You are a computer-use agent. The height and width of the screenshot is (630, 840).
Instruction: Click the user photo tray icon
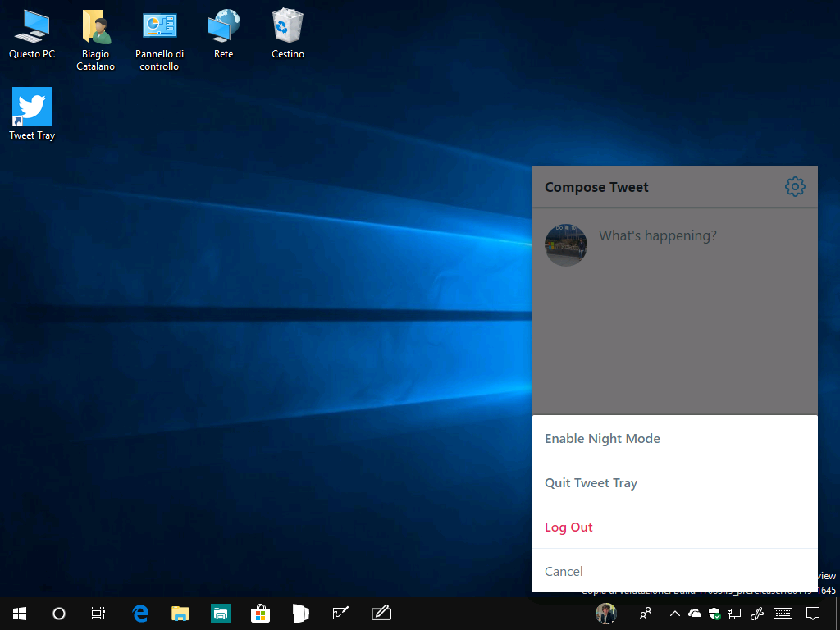coord(606,614)
